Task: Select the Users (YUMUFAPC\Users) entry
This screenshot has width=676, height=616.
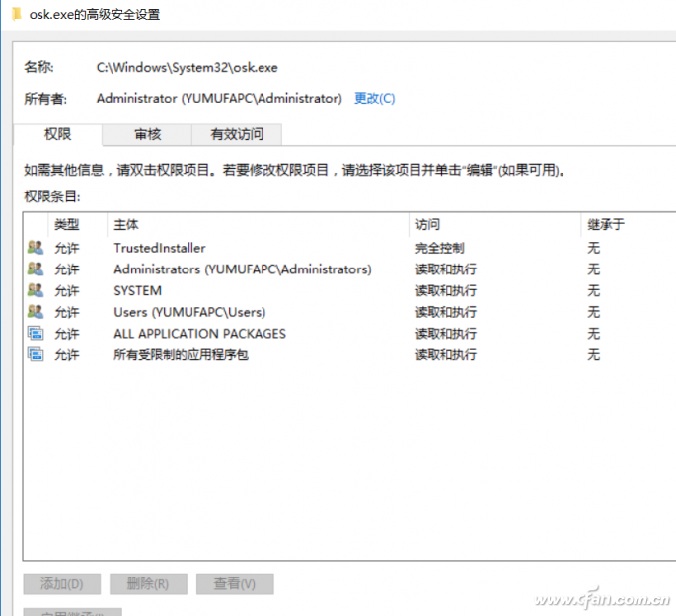Action: coord(349,312)
